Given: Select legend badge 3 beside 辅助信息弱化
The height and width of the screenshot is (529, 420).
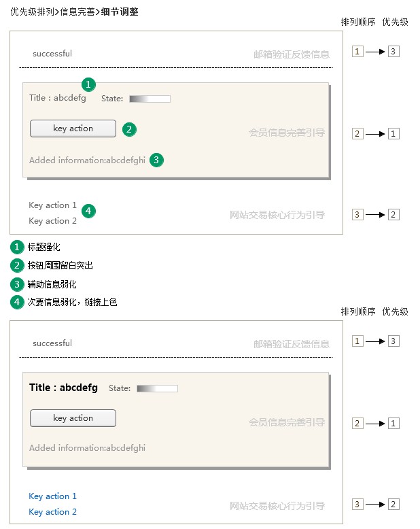Looking at the screenshot, I should coord(17,284).
